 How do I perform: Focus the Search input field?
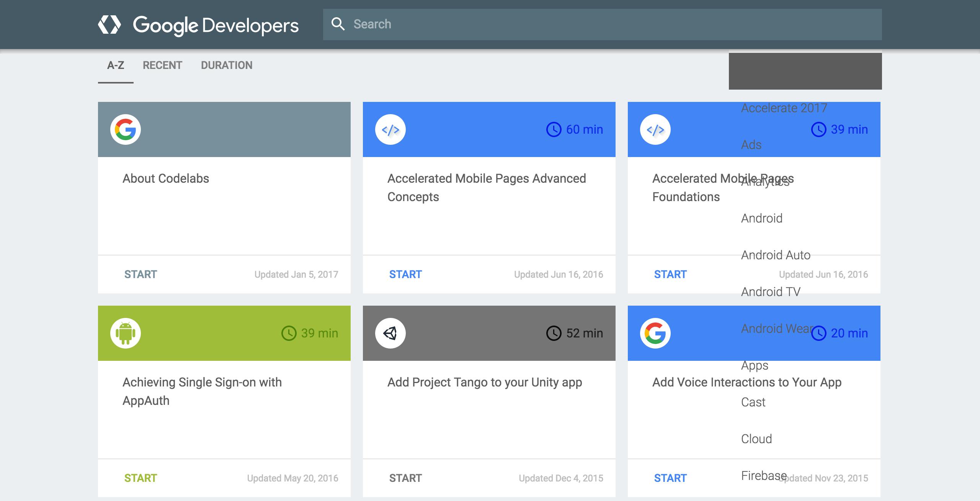point(612,24)
